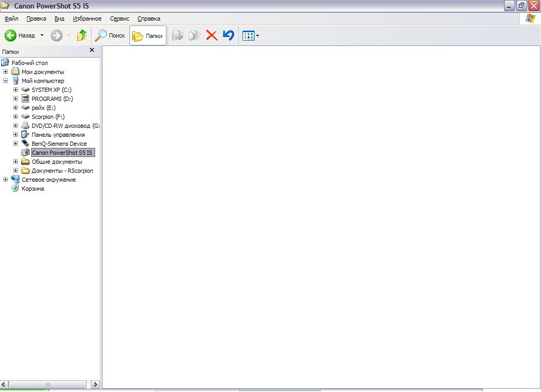
Task: Open the Файл menu
Action: pos(12,18)
